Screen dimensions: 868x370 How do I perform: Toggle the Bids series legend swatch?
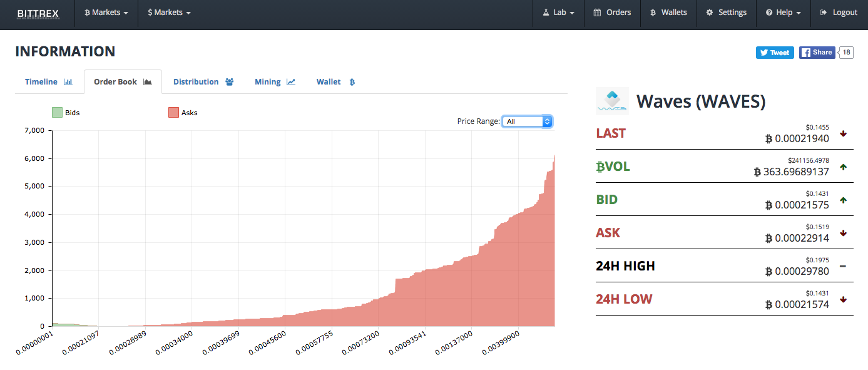(57, 113)
